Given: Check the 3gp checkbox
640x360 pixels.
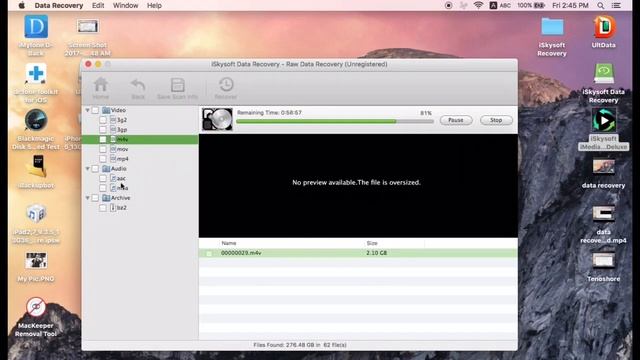Looking at the screenshot, I should [x=103, y=130].
